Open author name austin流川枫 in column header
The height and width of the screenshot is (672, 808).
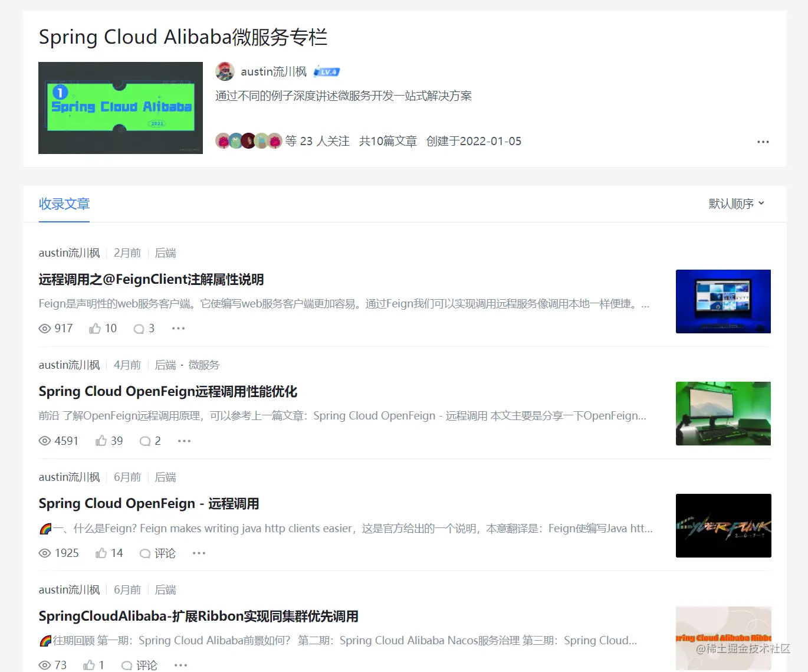[x=274, y=72]
